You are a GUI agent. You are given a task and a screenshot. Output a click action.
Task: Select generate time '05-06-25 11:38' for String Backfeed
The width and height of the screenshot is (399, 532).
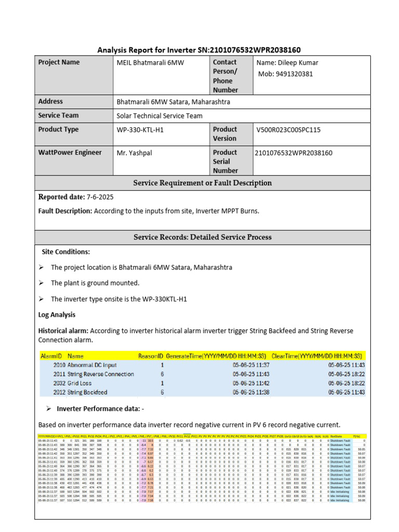[251, 392]
